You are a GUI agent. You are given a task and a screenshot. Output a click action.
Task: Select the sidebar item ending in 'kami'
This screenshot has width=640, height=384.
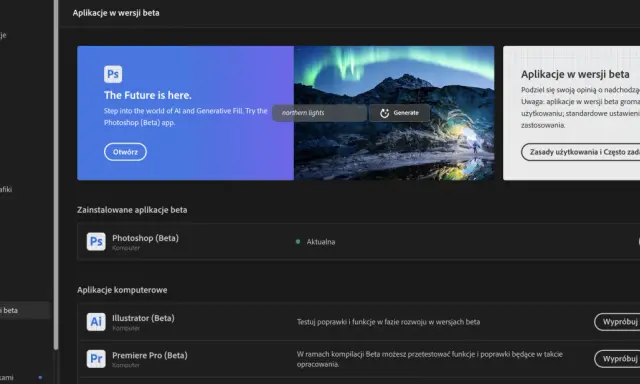point(7,377)
